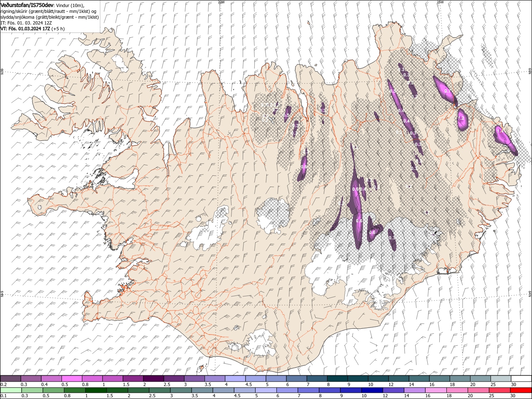Click the upper legend swatch between 12 and 14
532x399 pixels.
(399, 379)
